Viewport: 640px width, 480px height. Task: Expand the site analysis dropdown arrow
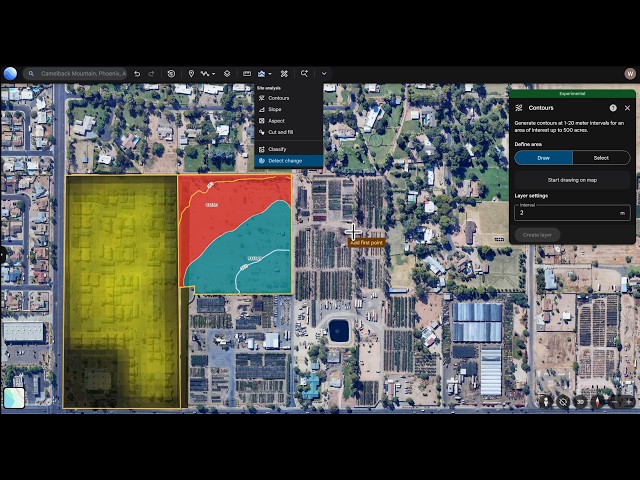coord(270,74)
